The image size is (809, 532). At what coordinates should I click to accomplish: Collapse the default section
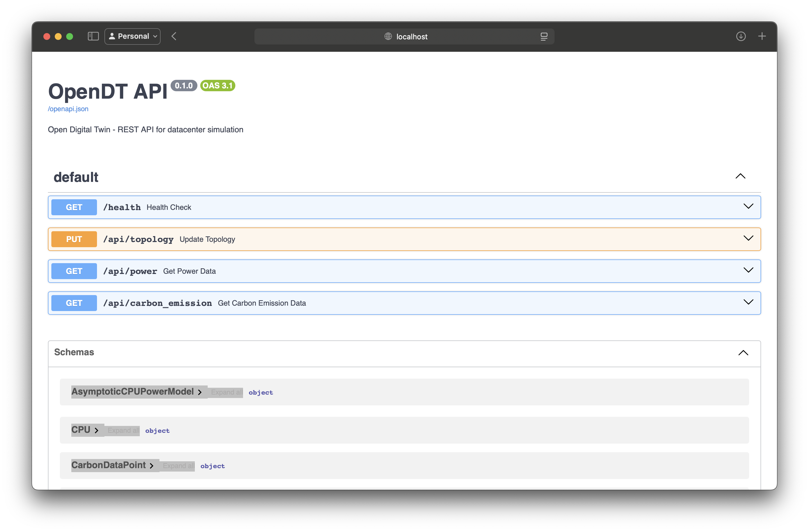point(741,176)
